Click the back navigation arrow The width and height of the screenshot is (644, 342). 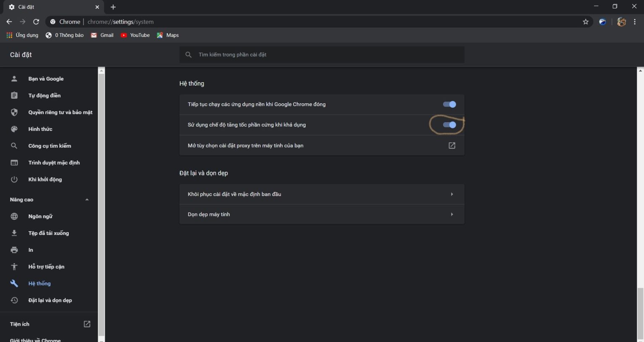coord(9,22)
